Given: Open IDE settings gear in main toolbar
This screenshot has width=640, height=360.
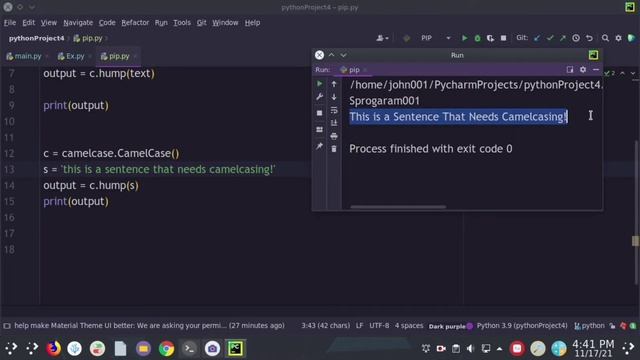Looking at the screenshot, I should click(618, 38).
